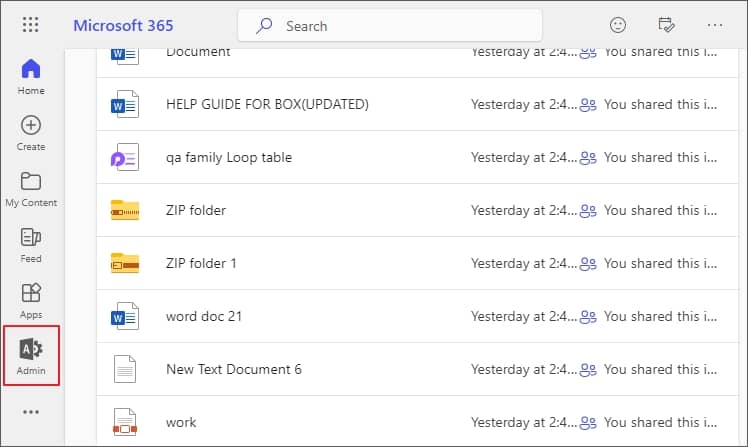Go to Home in the sidebar
The width and height of the screenshot is (748, 447).
[x=31, y=77]
